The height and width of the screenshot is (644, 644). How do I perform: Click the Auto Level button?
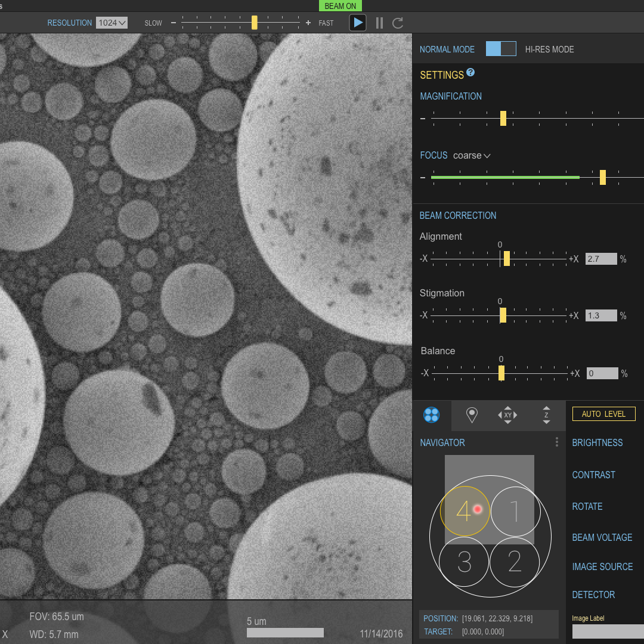[x=603, y=414]
